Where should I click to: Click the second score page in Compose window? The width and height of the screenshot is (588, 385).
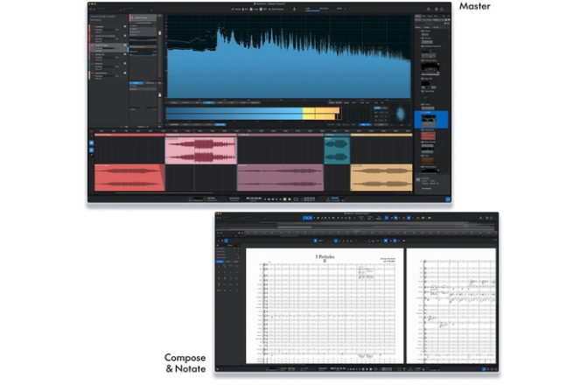[451, 305]
